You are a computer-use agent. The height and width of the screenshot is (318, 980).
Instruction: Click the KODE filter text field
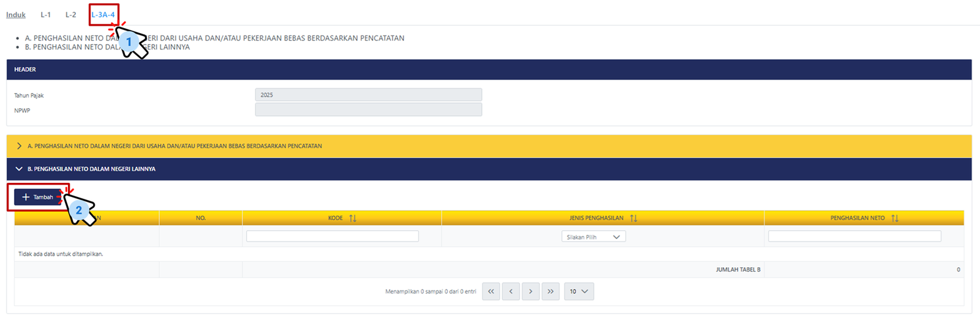(x=332, y=237)
